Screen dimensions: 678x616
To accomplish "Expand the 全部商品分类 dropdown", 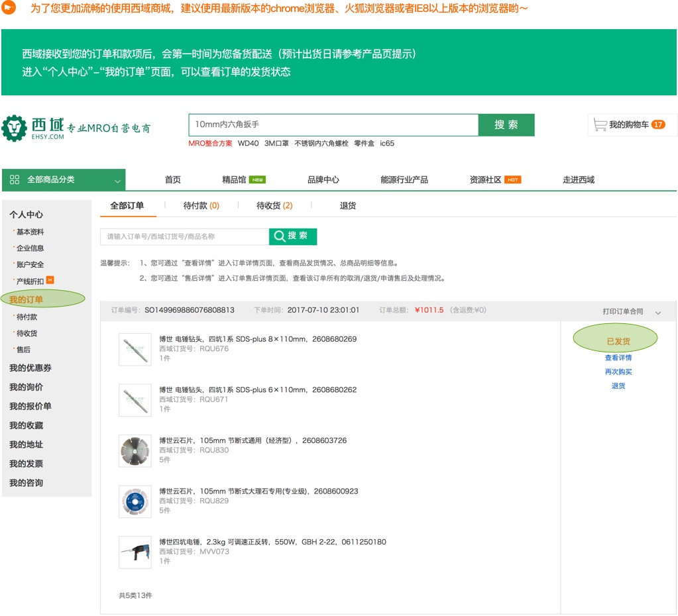I will (x=117, y=181).
